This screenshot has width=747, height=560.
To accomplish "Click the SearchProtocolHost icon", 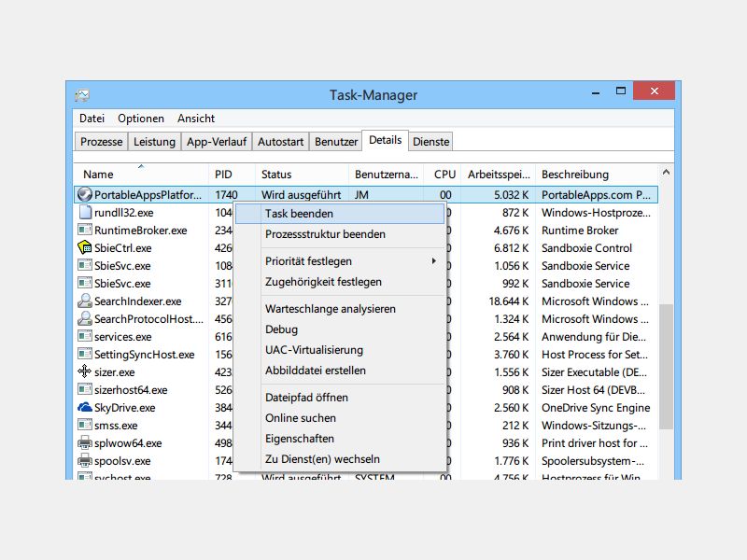I will [x=85, y=318].
